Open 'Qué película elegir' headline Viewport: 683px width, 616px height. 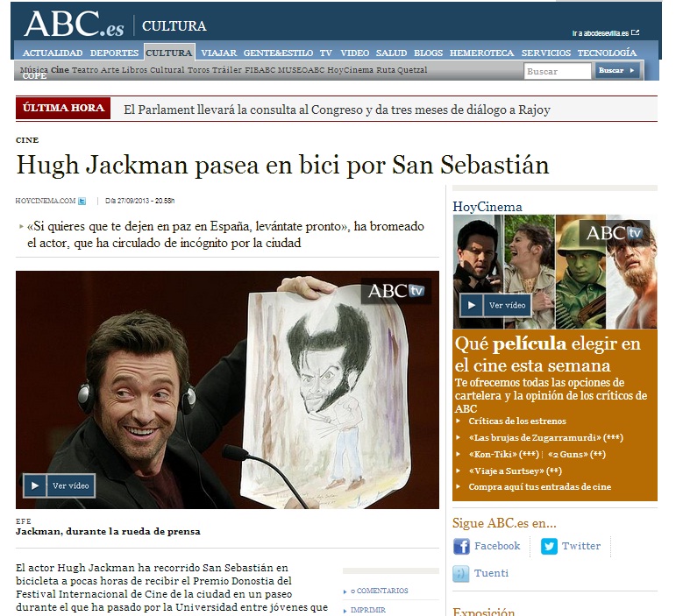[547, 354]
